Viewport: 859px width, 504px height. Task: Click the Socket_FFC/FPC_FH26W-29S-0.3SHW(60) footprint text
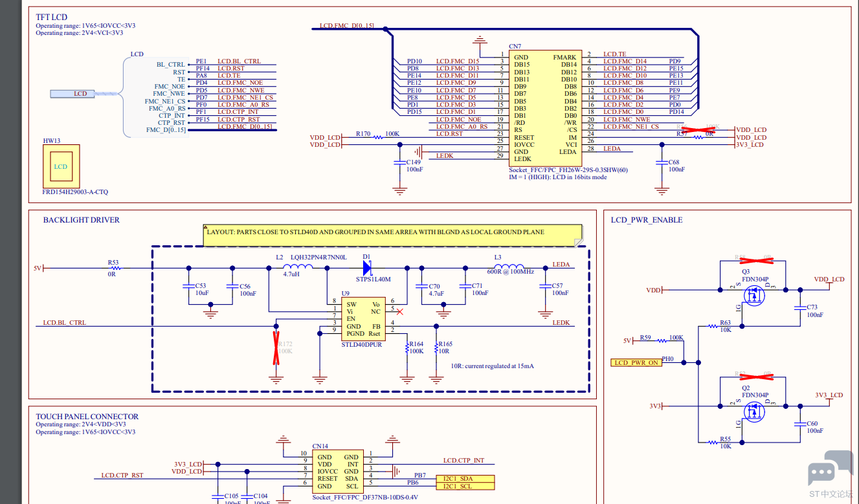click(x=568, y=170)
